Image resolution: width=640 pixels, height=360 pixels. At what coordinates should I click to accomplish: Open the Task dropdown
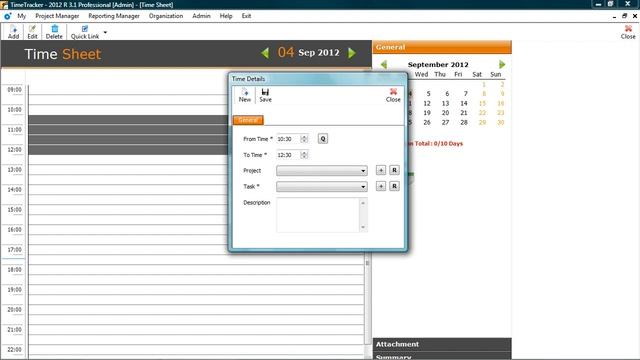[322, 187]
